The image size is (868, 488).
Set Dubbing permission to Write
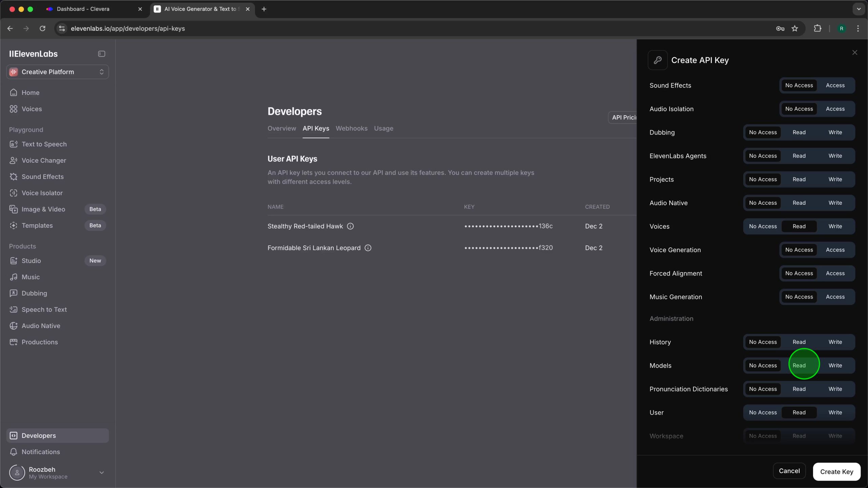point(835,133)
